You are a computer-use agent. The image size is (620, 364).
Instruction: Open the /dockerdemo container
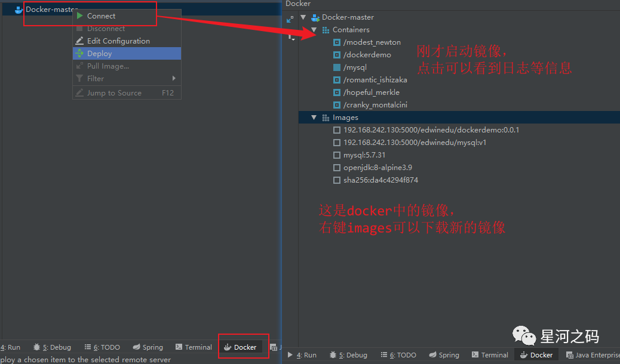click(x=367, y=55)
